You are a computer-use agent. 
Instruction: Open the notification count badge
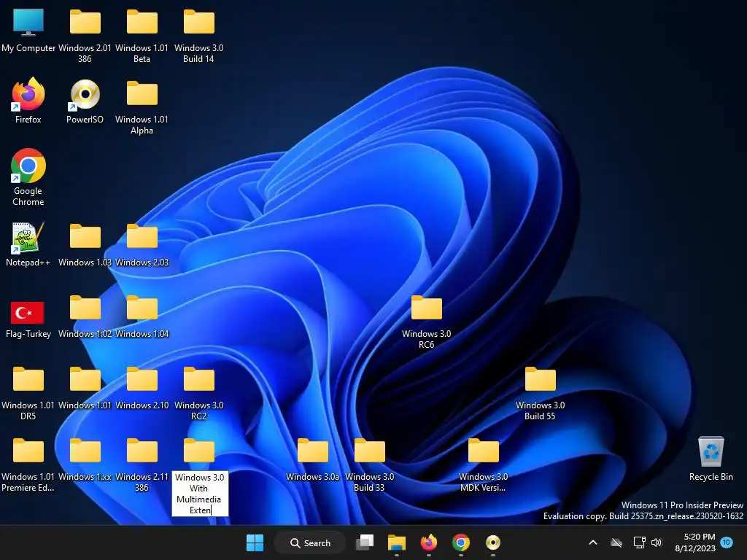pyautogui.click(x=727, y=542)
